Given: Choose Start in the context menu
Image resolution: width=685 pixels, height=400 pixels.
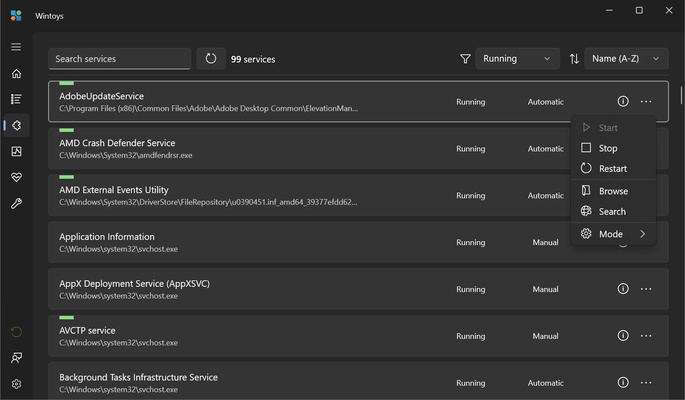Looking at the screenshot, I should pyautogui.click(x=613, y=128).
